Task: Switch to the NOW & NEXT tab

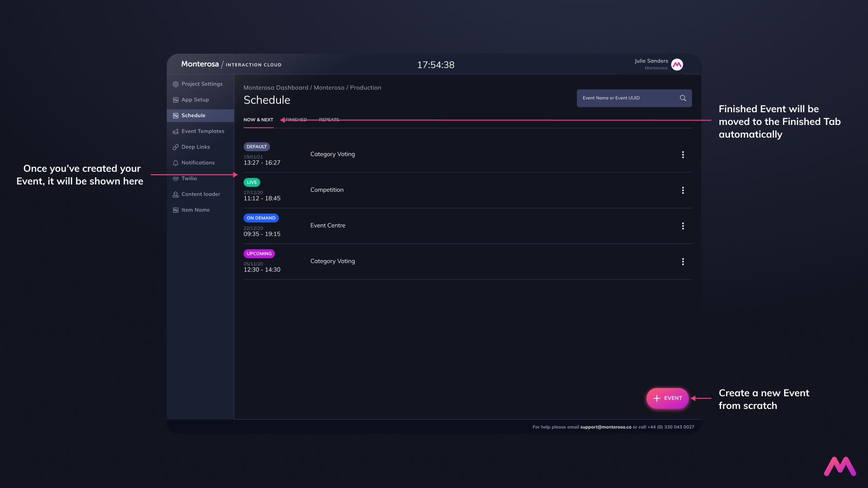Action: point(258,120)
